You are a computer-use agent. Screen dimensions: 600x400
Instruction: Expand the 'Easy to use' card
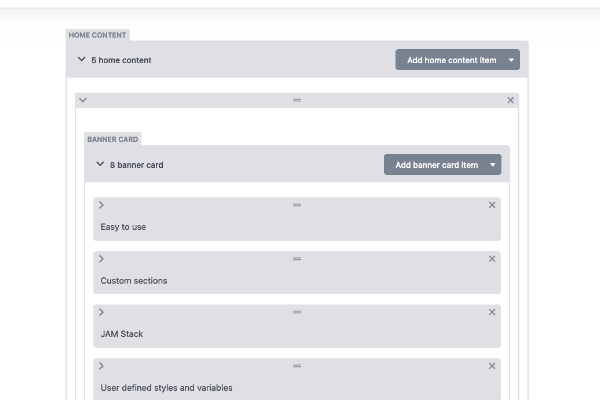coord(102,205)
